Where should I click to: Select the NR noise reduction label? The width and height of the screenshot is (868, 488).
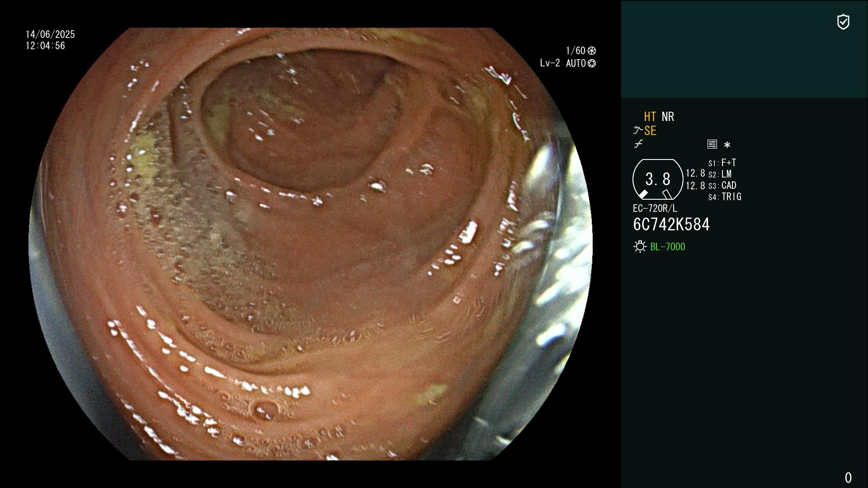pyautogui.click(x=668, y=117)
